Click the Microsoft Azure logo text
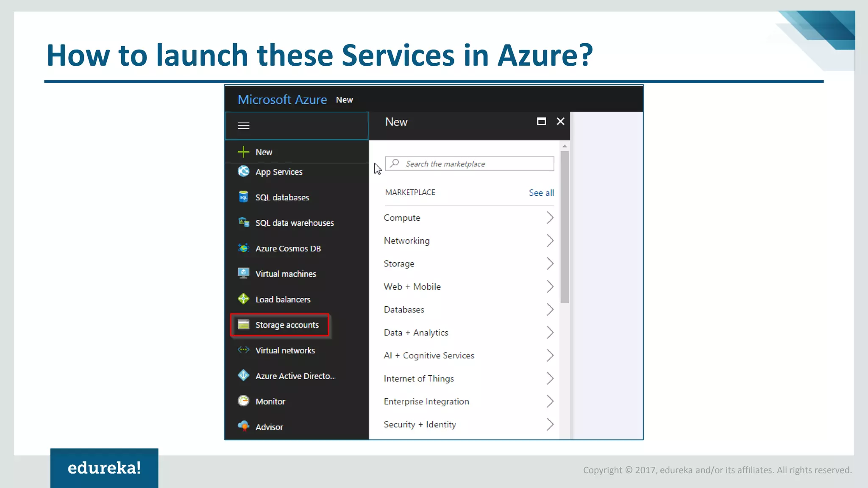The width and height of the screenshot is (868, 488). click(282, 100)
